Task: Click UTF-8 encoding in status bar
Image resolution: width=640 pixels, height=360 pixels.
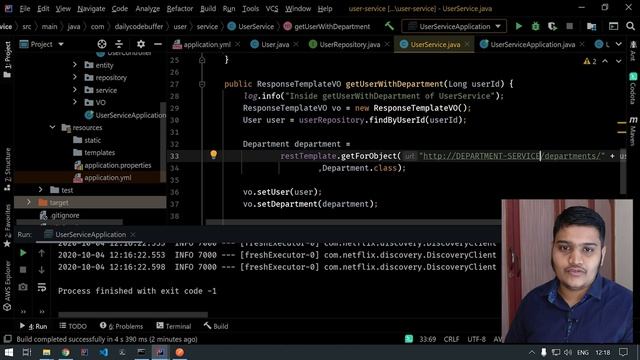Action: (x=476, y=339)
